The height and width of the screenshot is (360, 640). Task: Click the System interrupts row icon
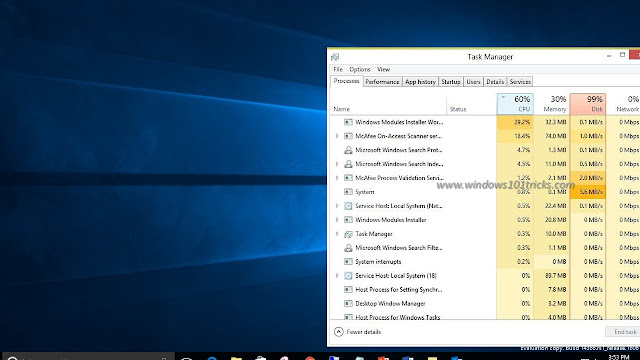348,262
